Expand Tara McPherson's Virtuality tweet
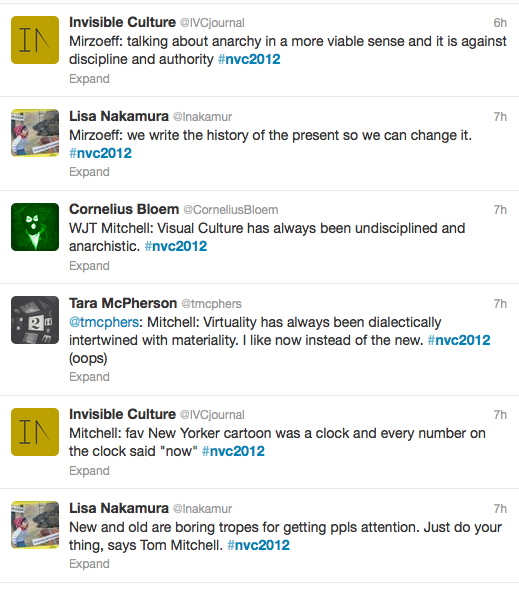Viewport: 519px width, 591px height. [89, 377]
